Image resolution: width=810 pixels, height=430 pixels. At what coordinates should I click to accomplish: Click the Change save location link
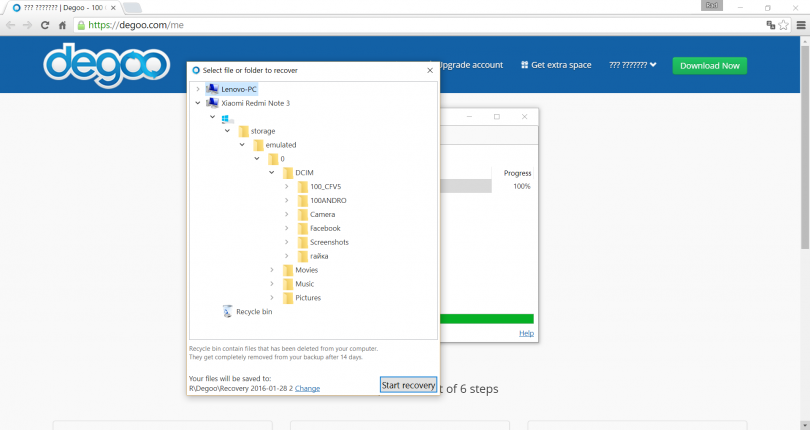pyautogui.click(x=307, y=388)
